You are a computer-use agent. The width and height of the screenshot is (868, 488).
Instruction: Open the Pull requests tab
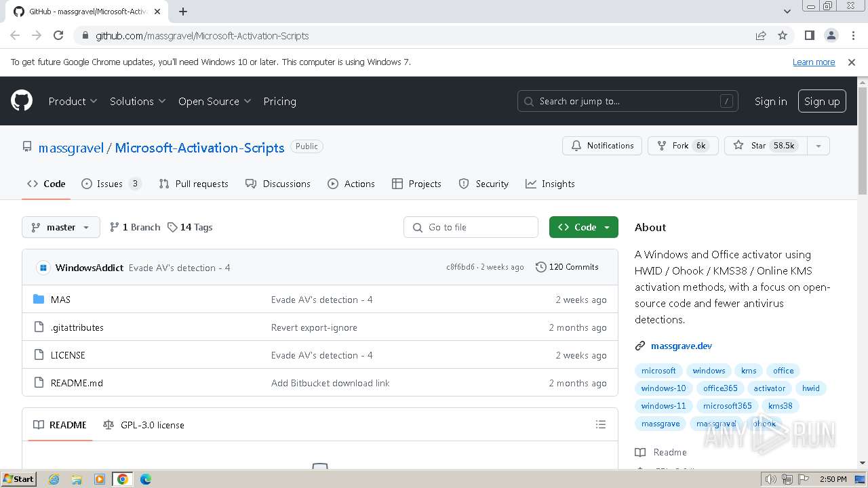[x=193, y=184]
